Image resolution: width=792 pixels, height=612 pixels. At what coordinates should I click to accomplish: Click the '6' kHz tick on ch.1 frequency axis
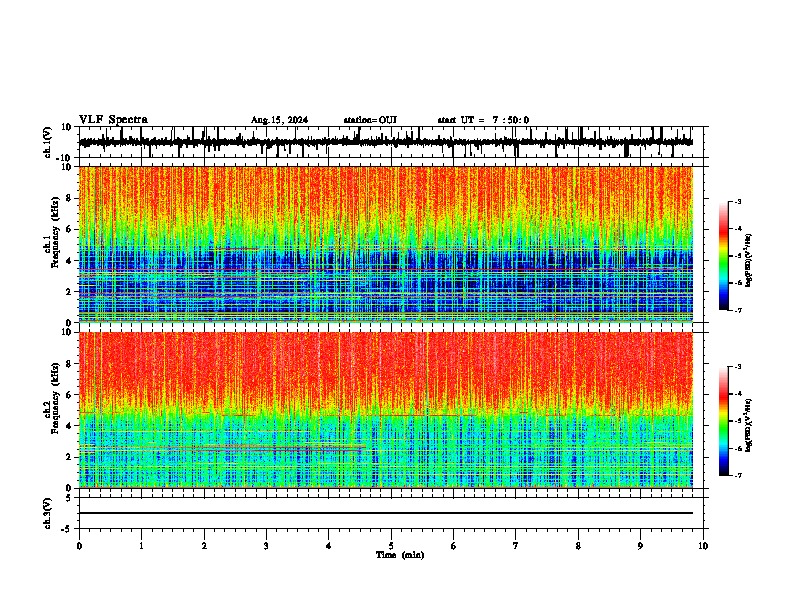[70, 230]
